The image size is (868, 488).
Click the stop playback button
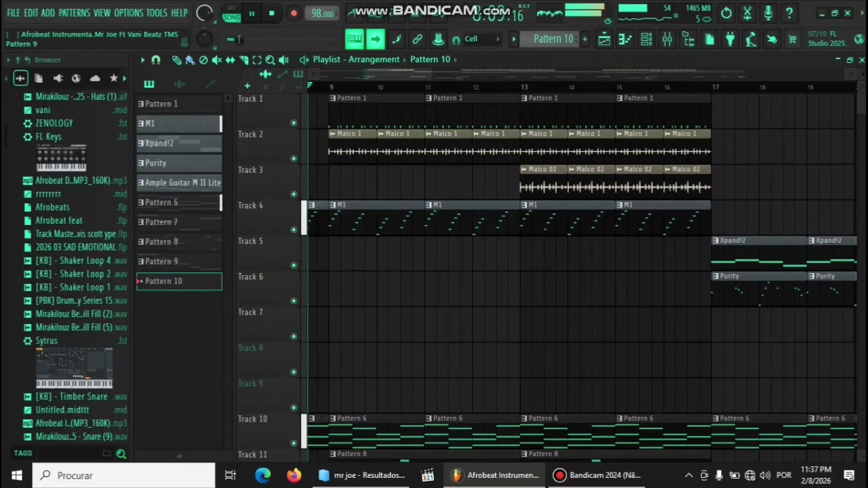(272, 13)
